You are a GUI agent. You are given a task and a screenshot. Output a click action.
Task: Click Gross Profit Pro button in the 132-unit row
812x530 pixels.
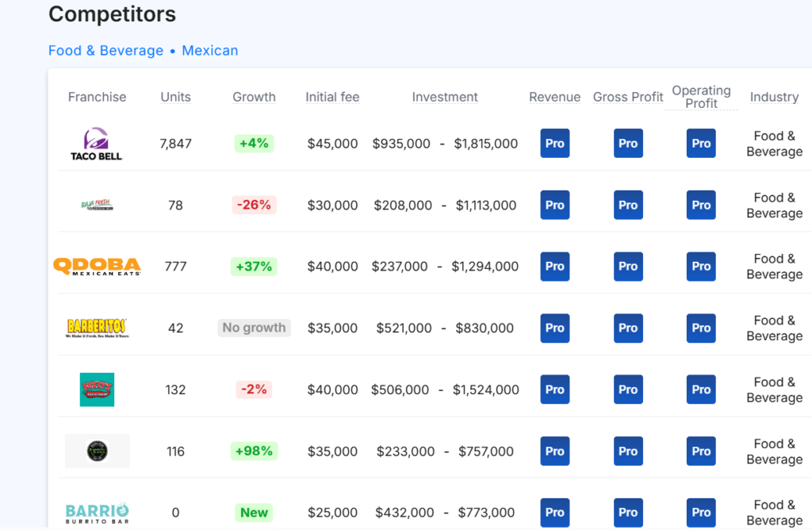628,390
